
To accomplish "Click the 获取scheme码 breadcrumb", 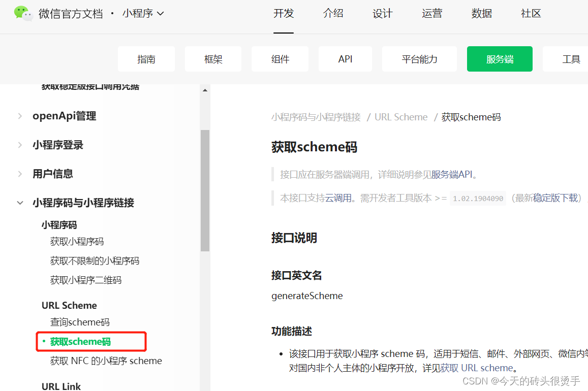I will (x=471, y=117).
